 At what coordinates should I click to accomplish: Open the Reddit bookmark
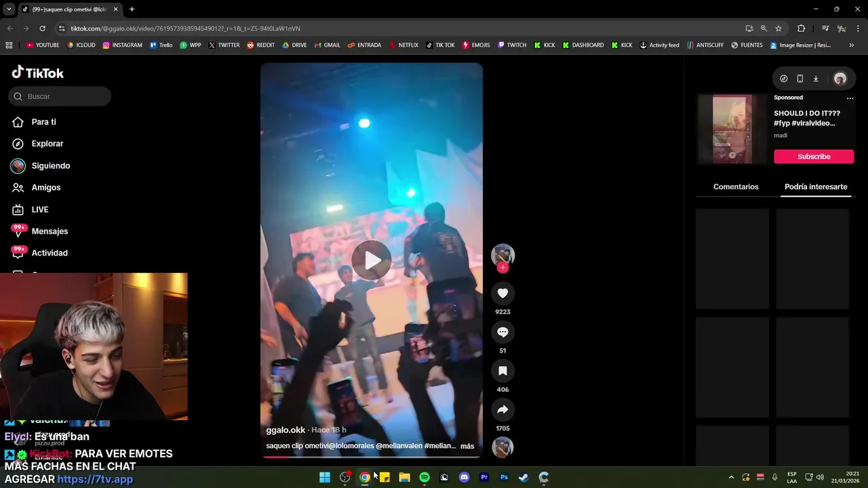[260, 45]
